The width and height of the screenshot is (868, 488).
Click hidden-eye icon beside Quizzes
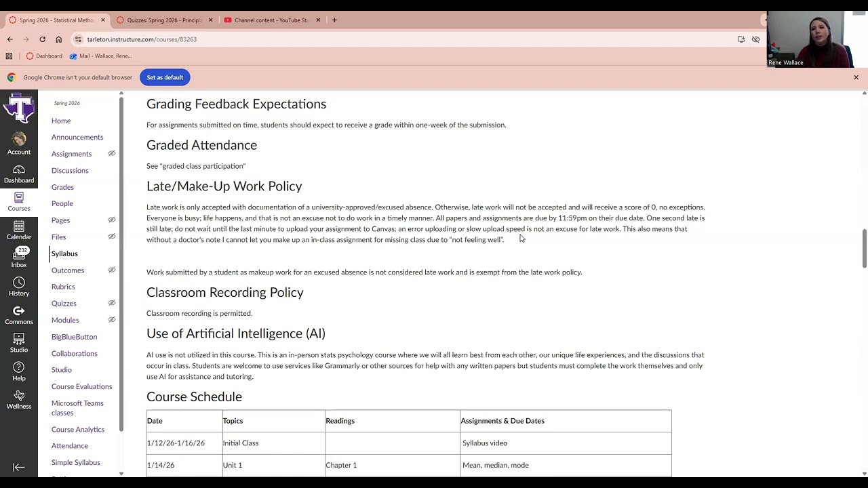click(x=112, y=303)
